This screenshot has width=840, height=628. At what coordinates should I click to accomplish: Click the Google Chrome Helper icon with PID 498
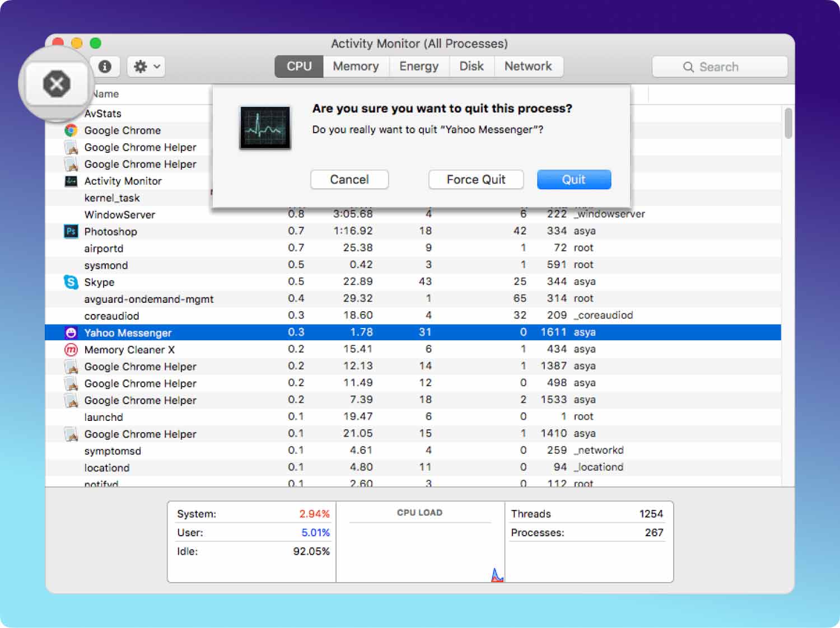pos(71,384)
